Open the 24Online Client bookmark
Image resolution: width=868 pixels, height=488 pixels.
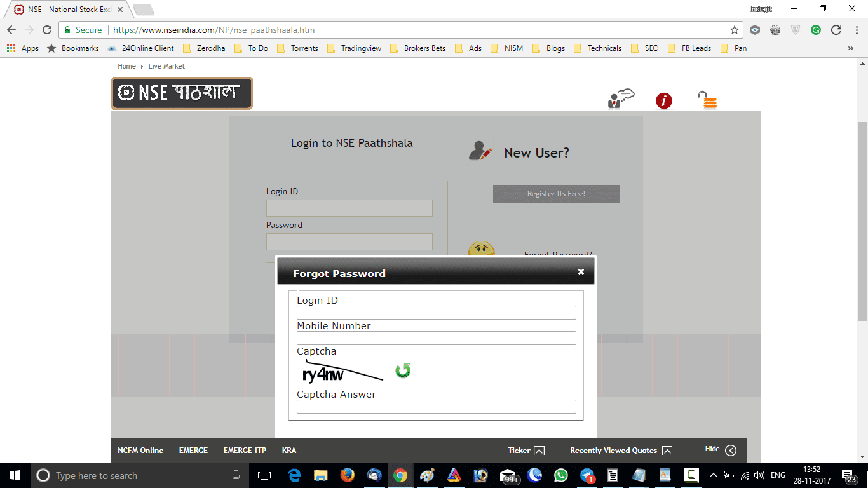click(141, 48)
